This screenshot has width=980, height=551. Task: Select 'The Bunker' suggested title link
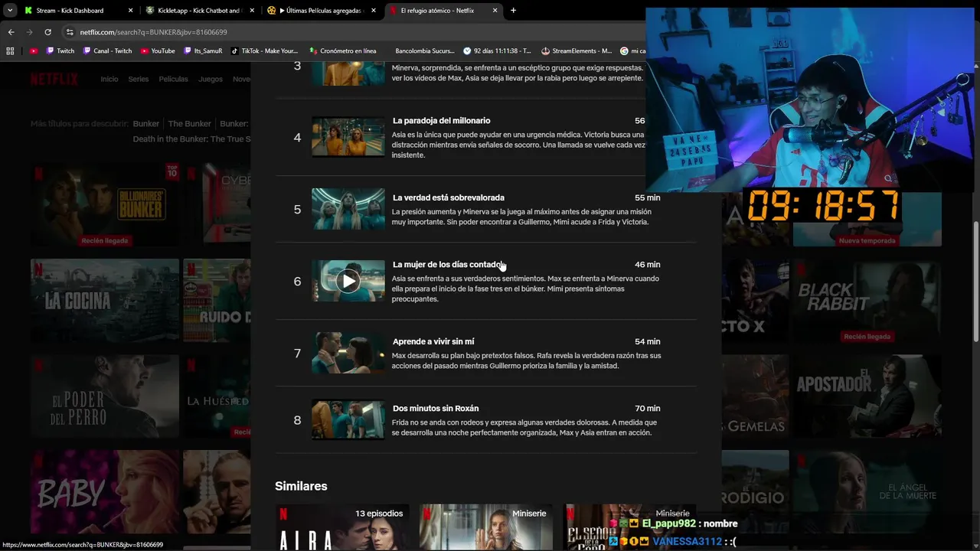pos(189,123)
